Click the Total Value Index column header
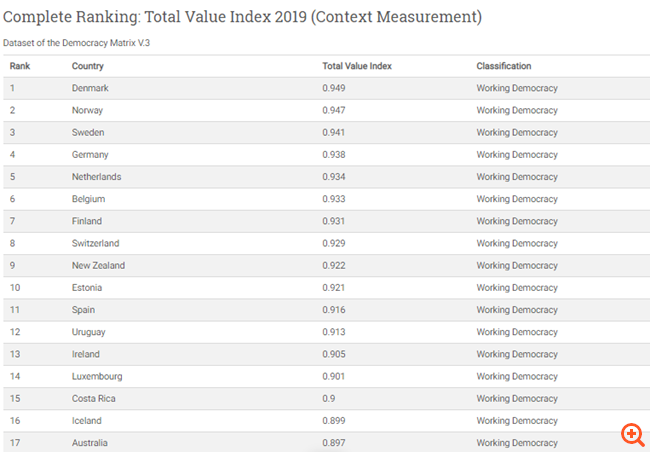Screen dimensions: 650x452 pyautogui.click(x=356, y=66)
